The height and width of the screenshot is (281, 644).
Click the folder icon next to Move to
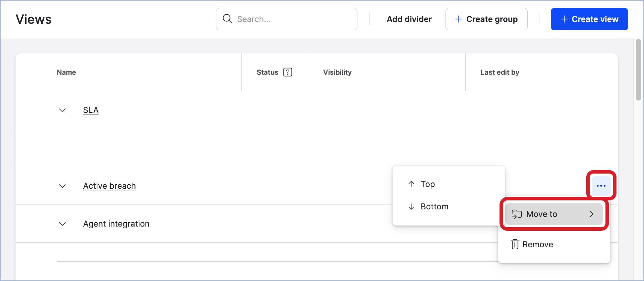point(516,214)
